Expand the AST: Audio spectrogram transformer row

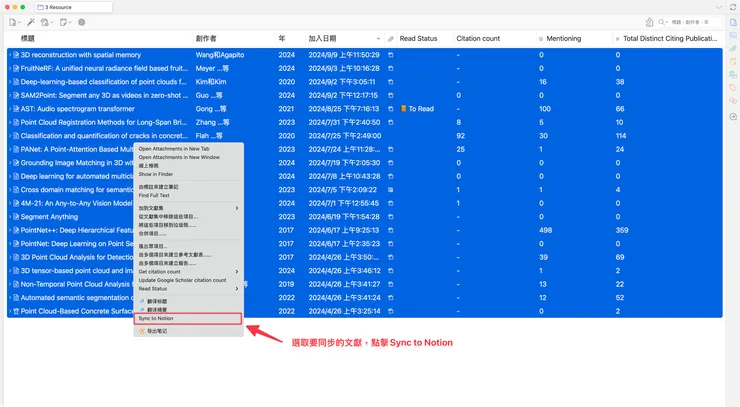click(10, 109)
